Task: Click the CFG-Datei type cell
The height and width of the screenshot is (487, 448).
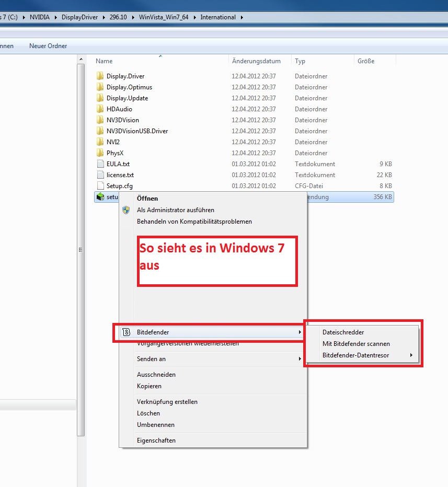Action: click(309, 185)
